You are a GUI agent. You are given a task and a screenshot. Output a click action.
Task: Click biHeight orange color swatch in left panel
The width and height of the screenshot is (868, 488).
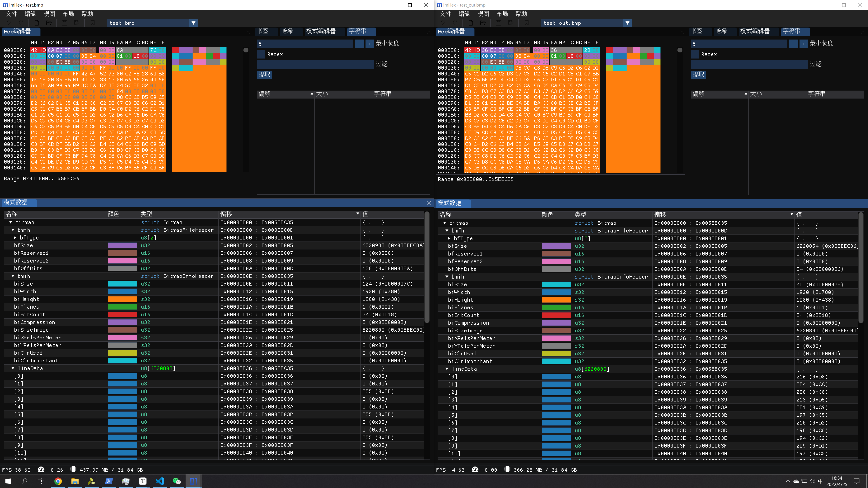pyautogui.click(x=122, y=299)
